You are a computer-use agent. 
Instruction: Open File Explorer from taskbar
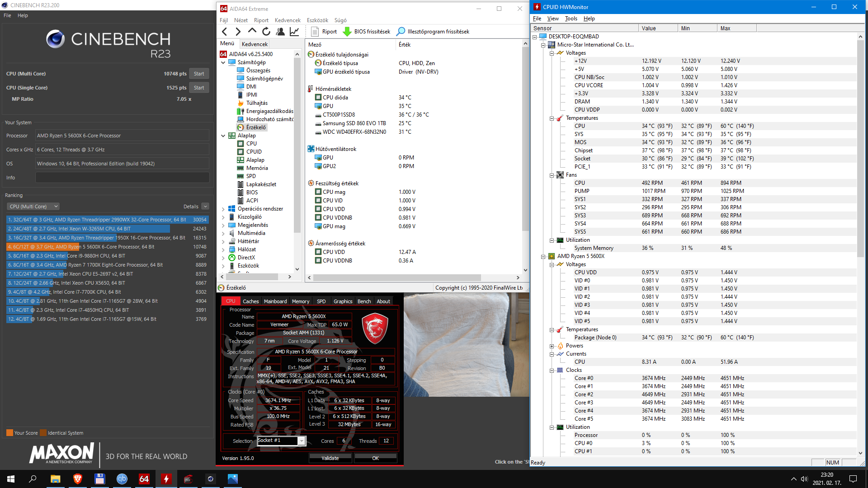(x=55, y=479)
